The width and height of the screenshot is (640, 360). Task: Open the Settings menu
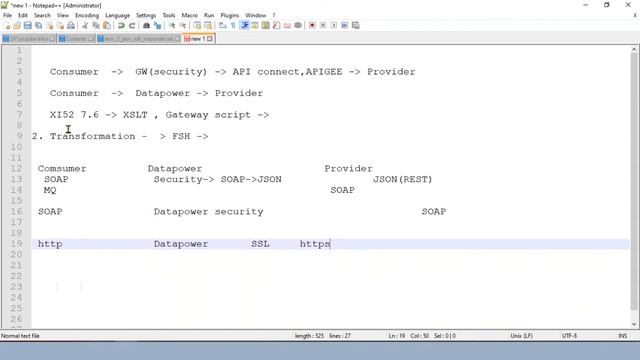click(146, 16)
